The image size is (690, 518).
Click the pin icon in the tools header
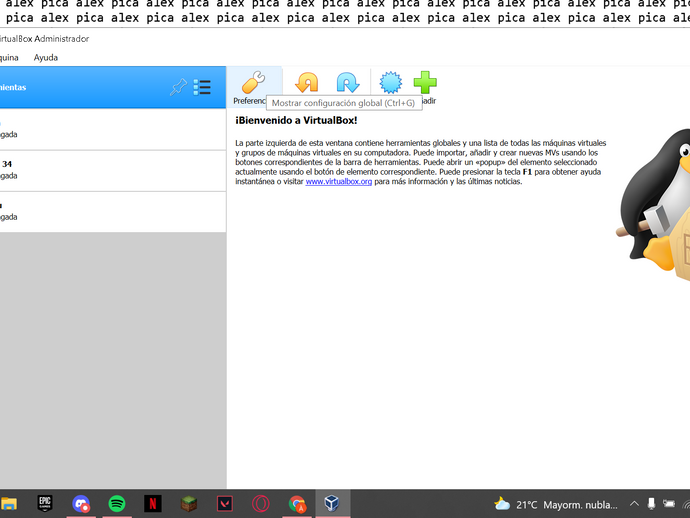click(178, 87)
